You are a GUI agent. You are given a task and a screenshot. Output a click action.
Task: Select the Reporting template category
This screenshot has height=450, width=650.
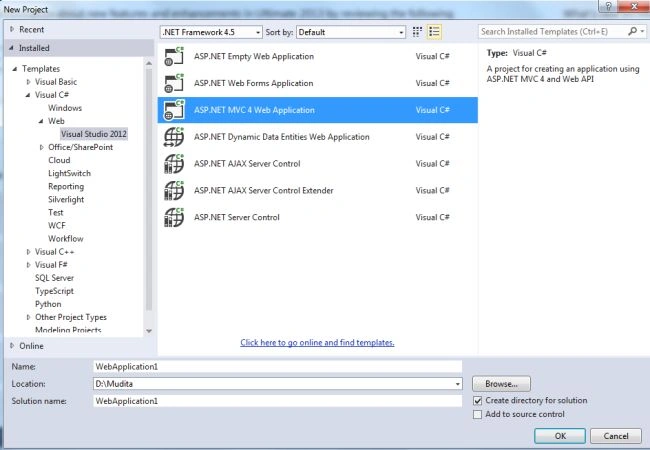point(66,186)
